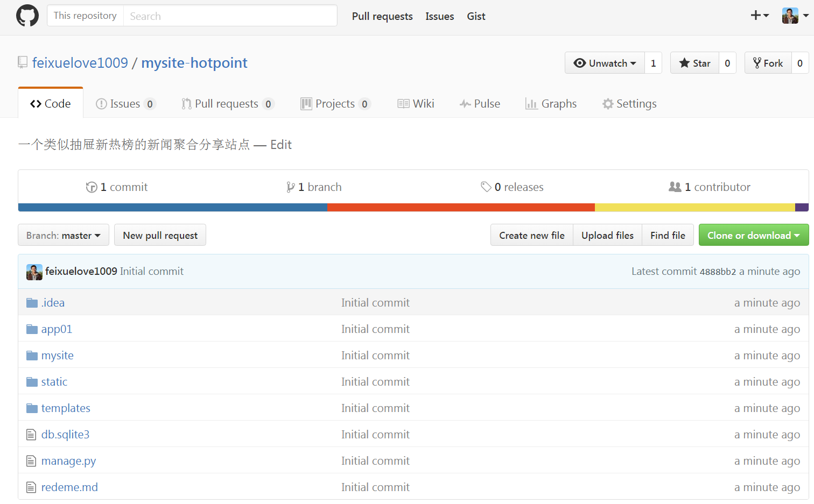Expand Clone or download menu
Screen dimensions: 814x504
click(753, 235)
